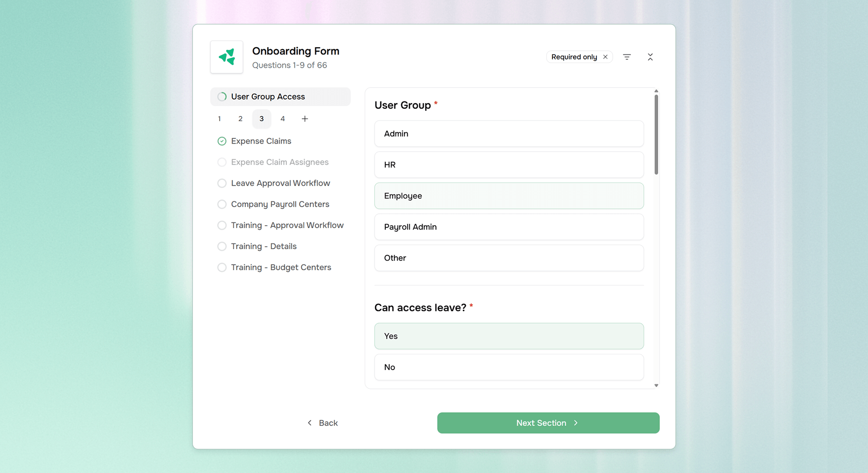The height and width of the screenshot is (473, 868).
Task: Click the Onboarding Form green logo icon
Action: tap(226, 57)
